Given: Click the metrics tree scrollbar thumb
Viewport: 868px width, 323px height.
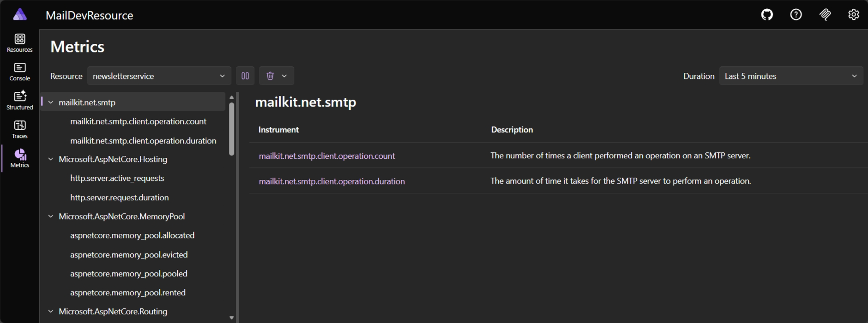Looking at the screenshot, I should [232, 129].
